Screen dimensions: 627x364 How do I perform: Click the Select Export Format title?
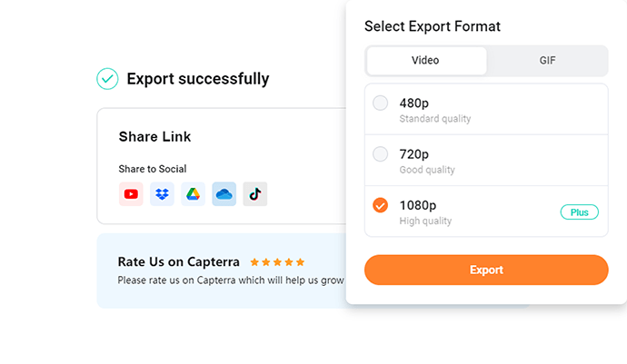tap(433, 26)
